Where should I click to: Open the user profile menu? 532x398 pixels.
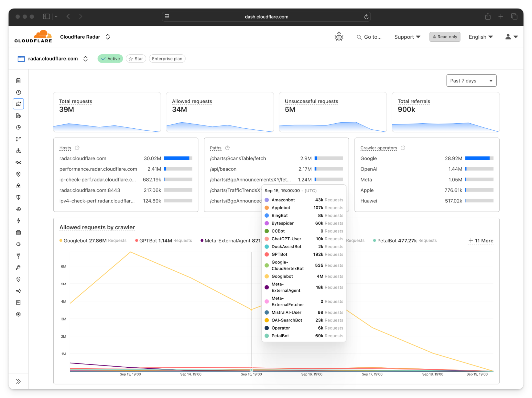511,37
